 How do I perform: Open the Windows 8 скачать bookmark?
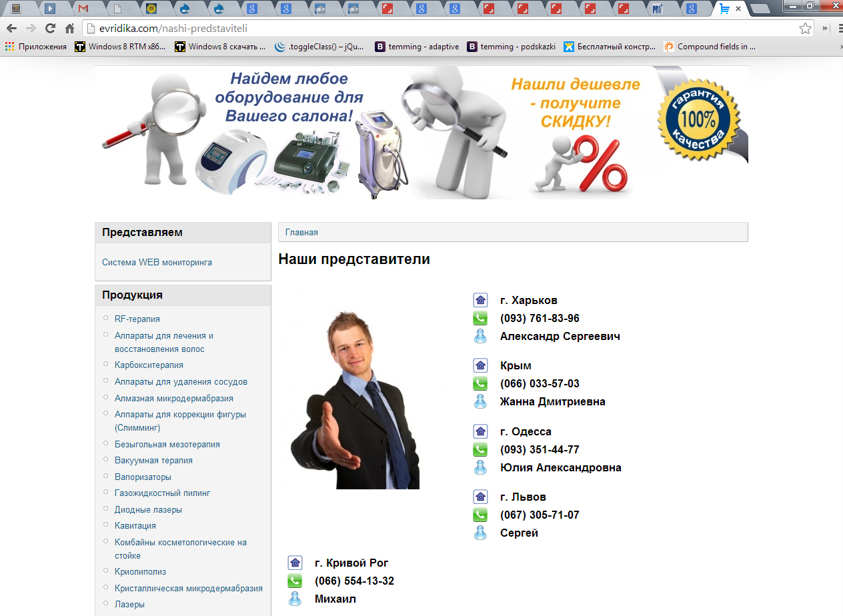point(220,47)
